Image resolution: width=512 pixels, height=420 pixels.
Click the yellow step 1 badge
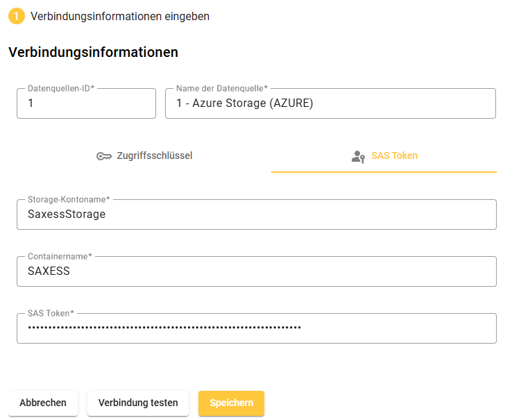tap(17, 16)
